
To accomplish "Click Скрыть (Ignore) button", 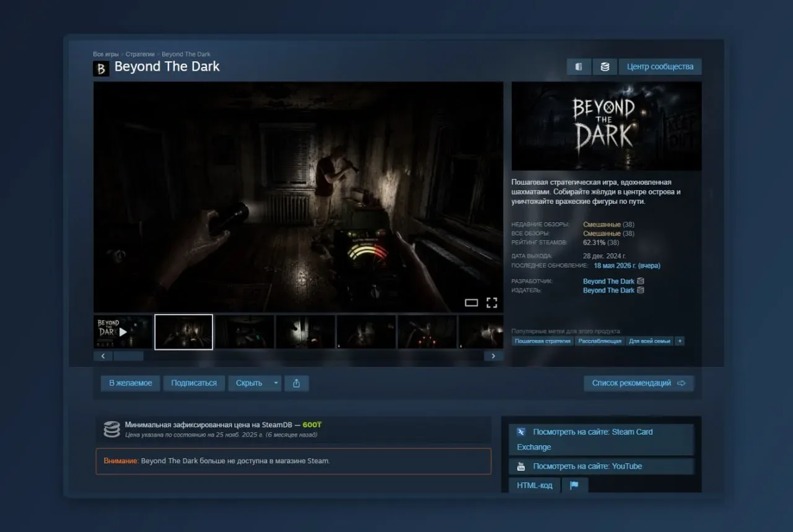I will pos(249,383).
